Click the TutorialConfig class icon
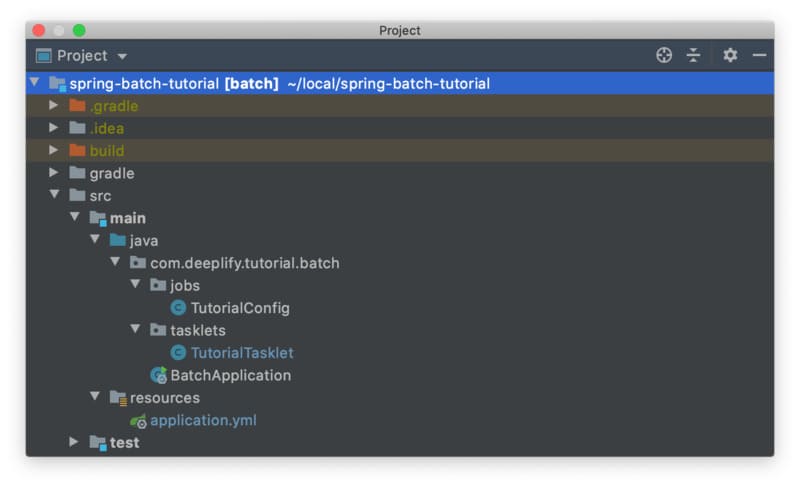 click(178, 307)
